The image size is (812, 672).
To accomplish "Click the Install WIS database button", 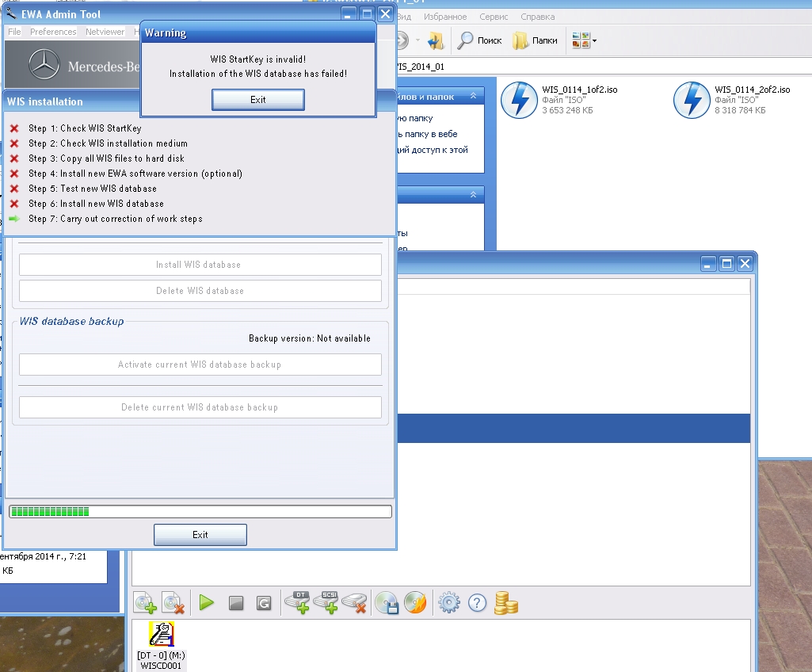I will (200, 265).
